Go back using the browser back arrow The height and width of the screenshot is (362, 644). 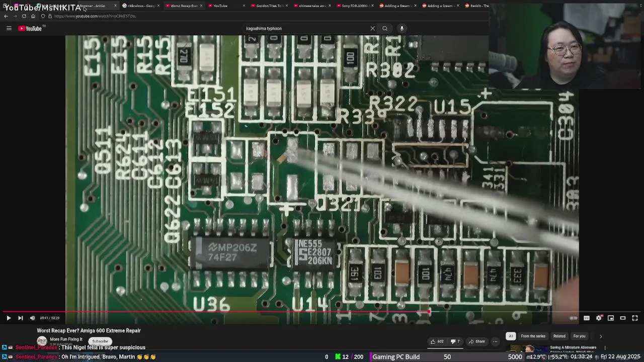(6, 16)
